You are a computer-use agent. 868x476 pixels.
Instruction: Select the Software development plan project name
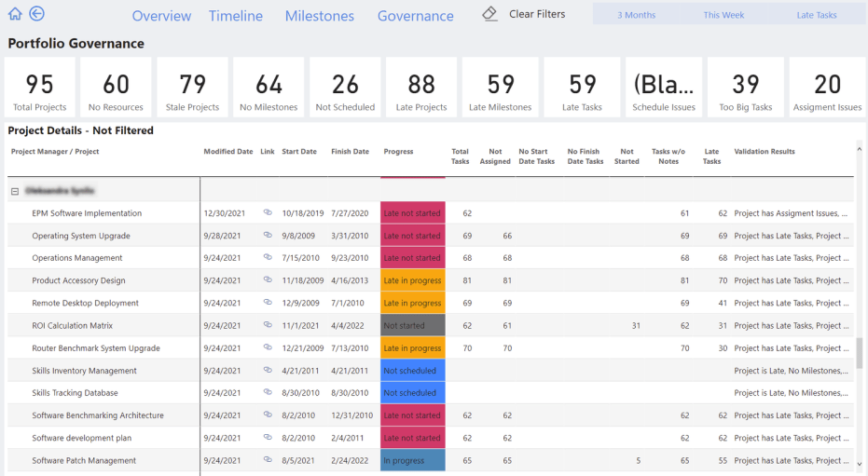pyautogui.click(x=81, y=438)
